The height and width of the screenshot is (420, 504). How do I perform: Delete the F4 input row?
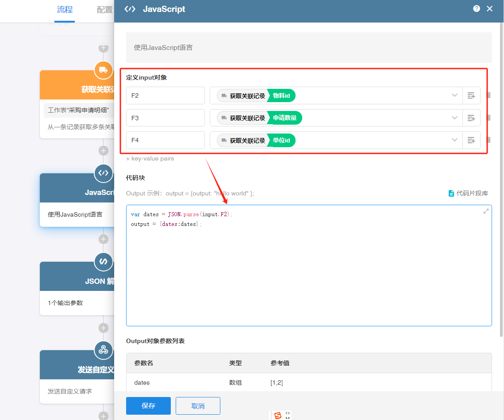click(488, 140)
